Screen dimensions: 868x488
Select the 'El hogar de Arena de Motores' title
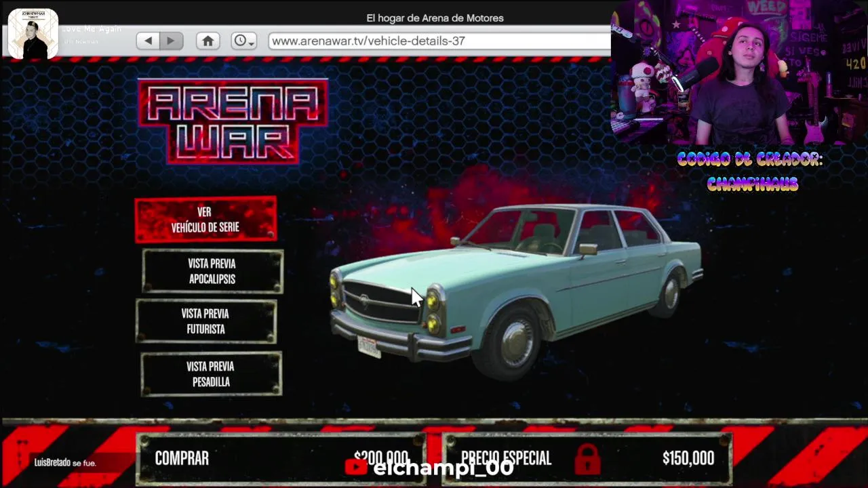(x=435, y=18)
